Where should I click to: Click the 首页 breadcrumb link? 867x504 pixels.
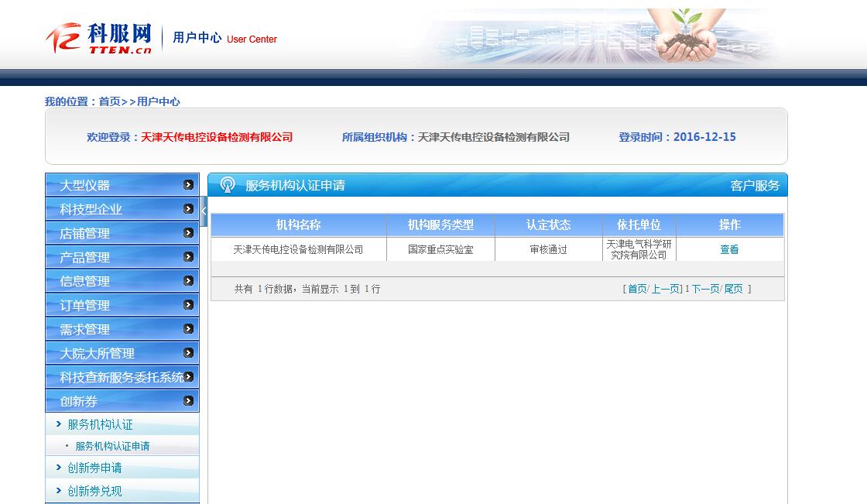click(x=109, y=101)
